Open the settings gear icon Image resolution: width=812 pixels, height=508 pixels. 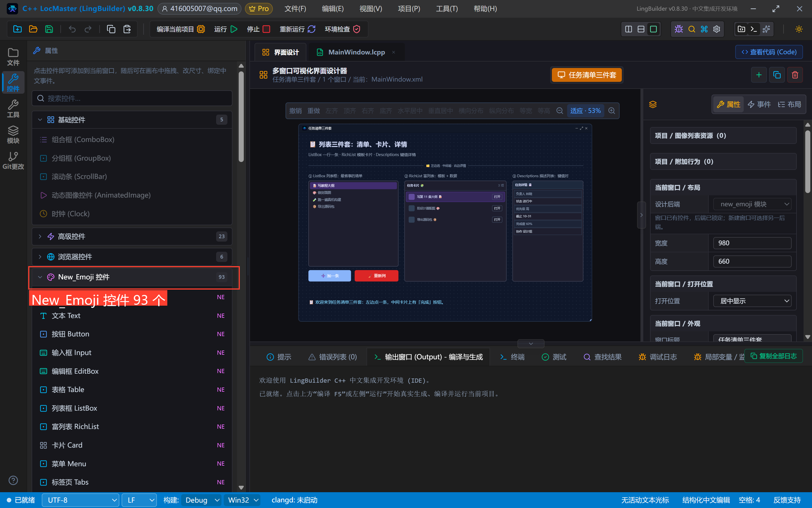click(717, 29)
